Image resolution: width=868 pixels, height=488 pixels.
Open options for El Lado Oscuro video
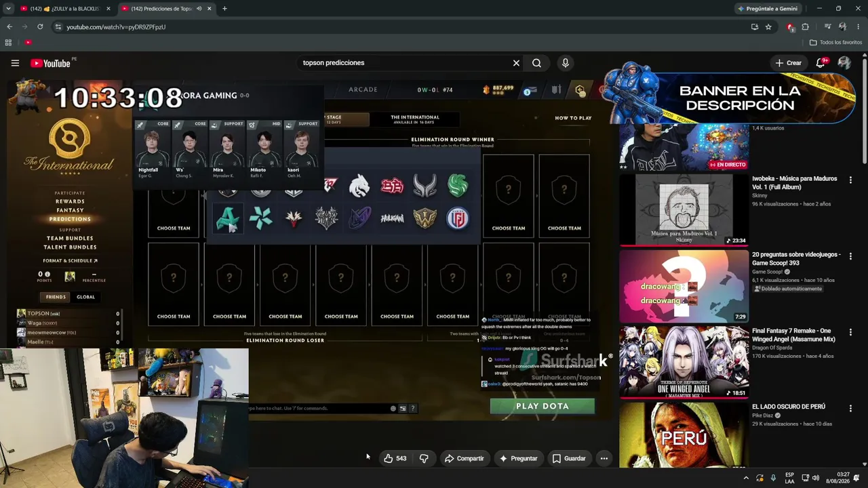[x=850, y=408]
